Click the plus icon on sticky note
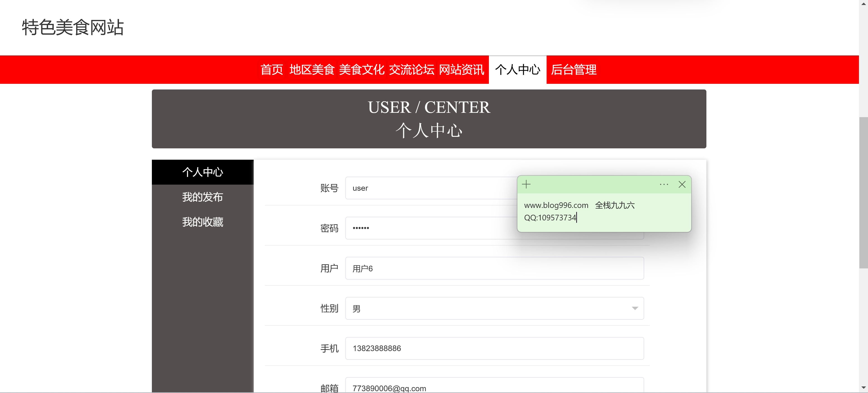868x393 pixels. pos(526,184)
